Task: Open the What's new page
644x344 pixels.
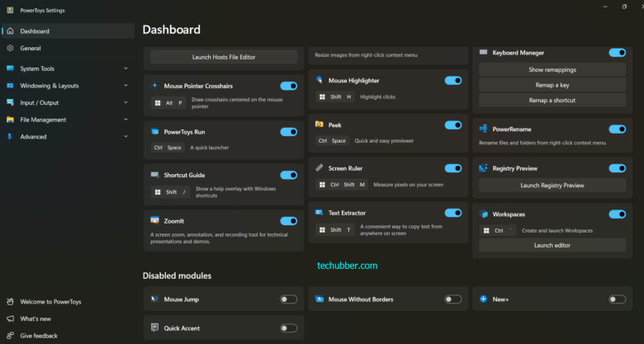Action: (68, 318)
